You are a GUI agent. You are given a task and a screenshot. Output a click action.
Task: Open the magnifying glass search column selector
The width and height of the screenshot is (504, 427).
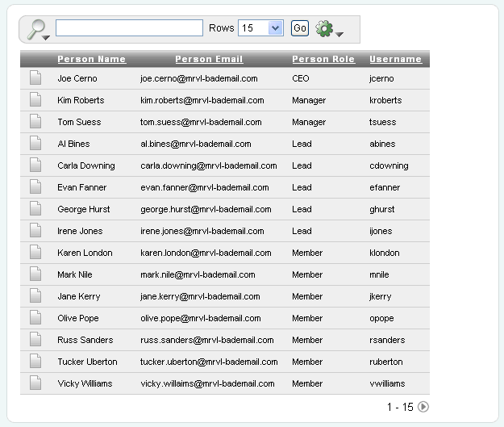[37, 29]
